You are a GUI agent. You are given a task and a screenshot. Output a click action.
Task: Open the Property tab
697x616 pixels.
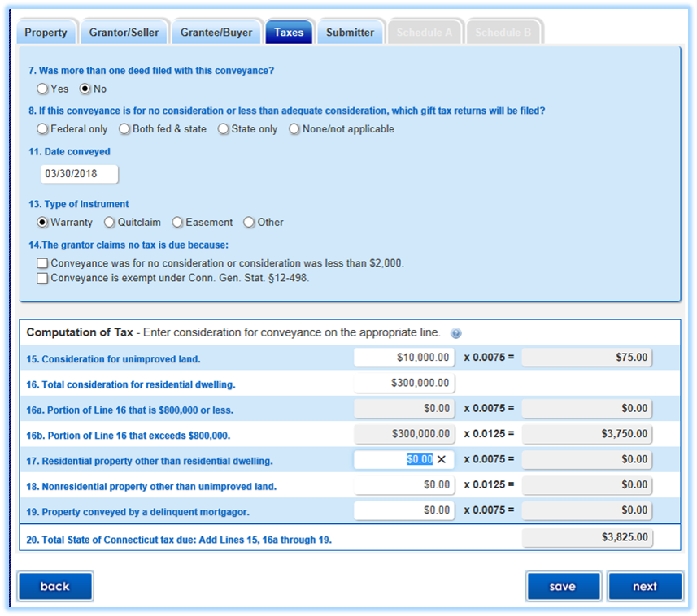[46, 33]
